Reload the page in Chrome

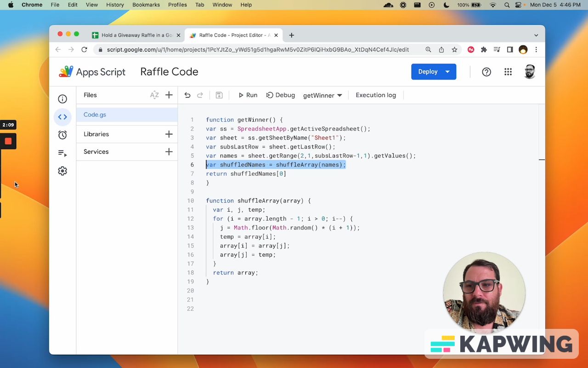(x=84, y=50)
